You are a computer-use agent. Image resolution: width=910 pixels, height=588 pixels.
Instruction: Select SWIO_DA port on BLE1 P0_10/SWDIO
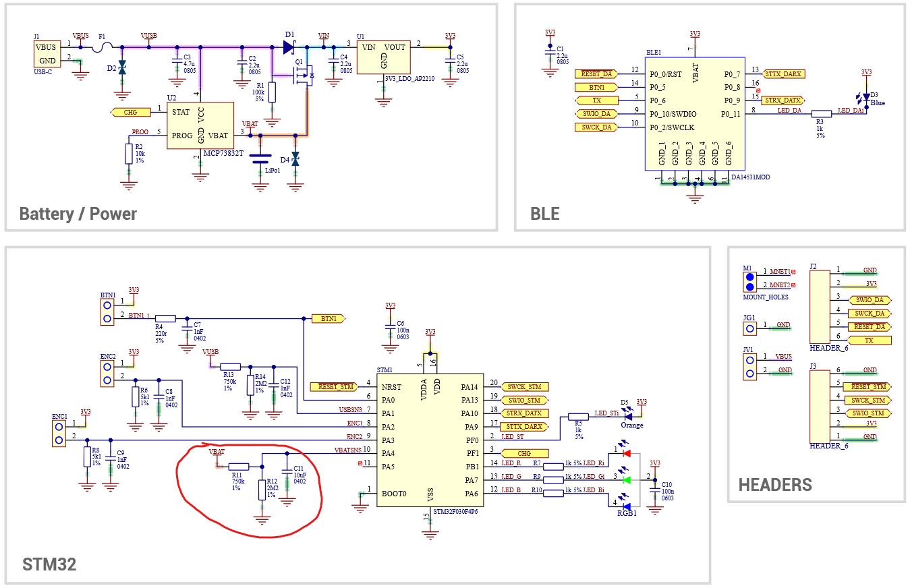point(596,113)
